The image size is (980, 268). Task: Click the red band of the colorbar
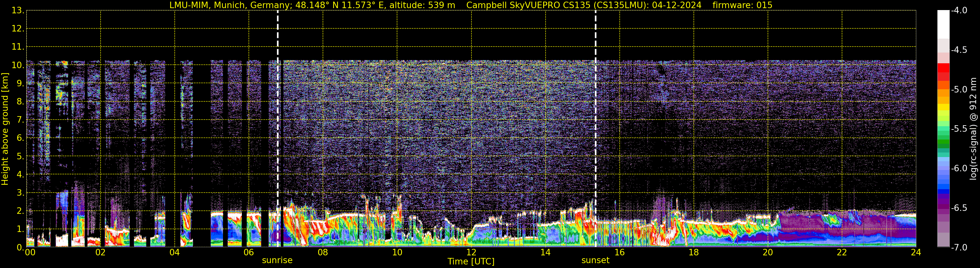(x=943, y=72)
